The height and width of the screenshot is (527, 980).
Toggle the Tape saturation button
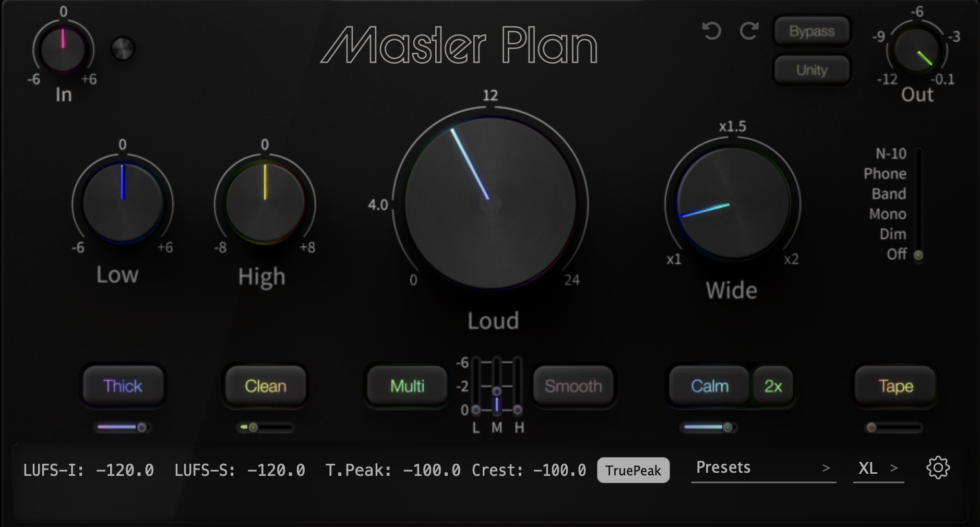click(x=895, y=386)
